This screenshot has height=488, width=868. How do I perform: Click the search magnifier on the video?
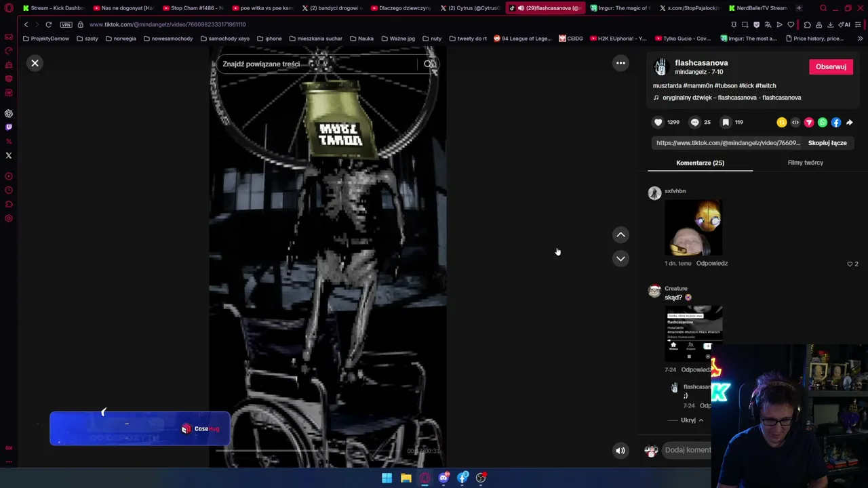click(x=429, y=64)
